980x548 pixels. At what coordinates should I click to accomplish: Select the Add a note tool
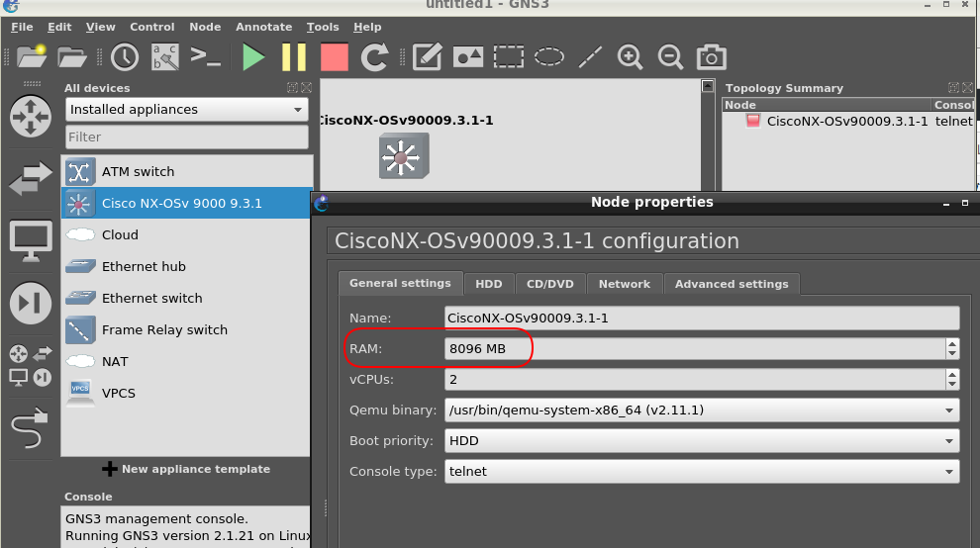click(428, 56)
